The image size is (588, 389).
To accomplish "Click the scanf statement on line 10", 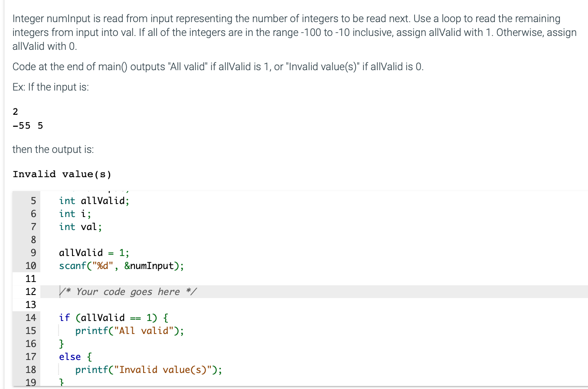I will pos(121,266).
